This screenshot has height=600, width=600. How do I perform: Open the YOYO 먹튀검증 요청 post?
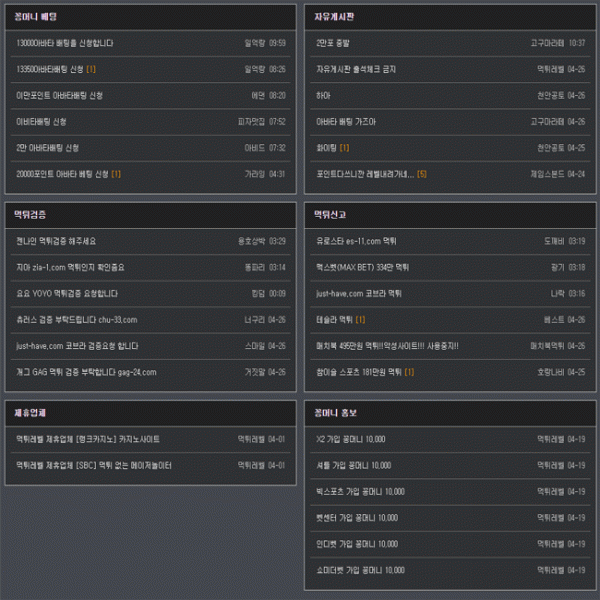coord(67,293)
